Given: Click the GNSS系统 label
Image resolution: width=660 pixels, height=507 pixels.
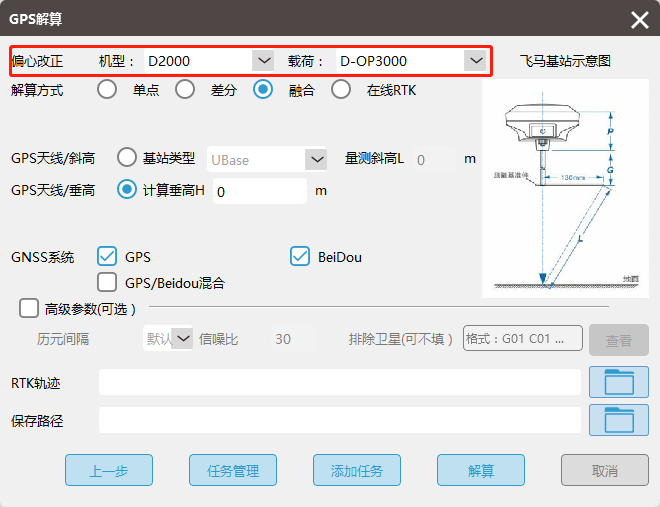Looking at the screenshot, I should click(x=43, y=257).
